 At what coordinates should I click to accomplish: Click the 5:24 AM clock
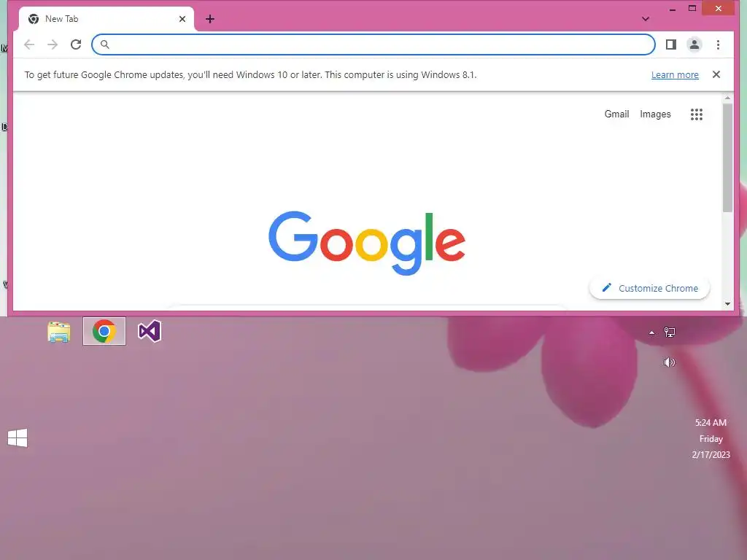[711, 423]
